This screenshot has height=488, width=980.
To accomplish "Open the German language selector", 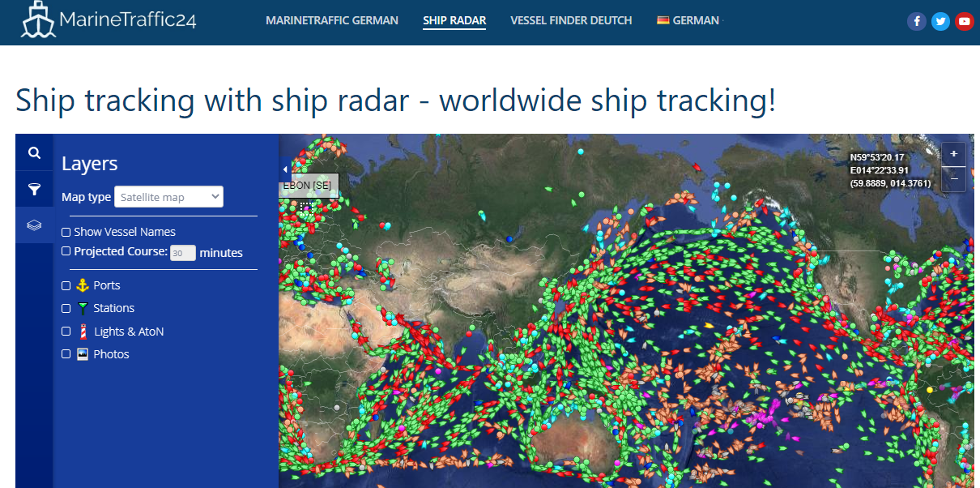I will click(x=688, y=20).
